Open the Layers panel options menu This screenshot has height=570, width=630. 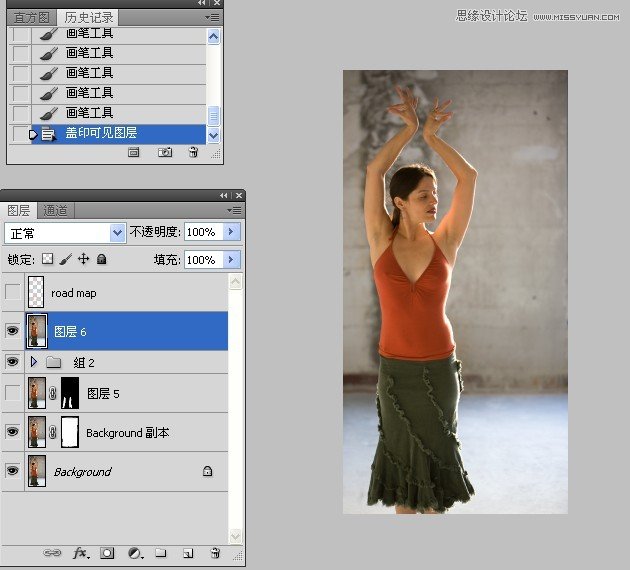click(x=234, y=210)
